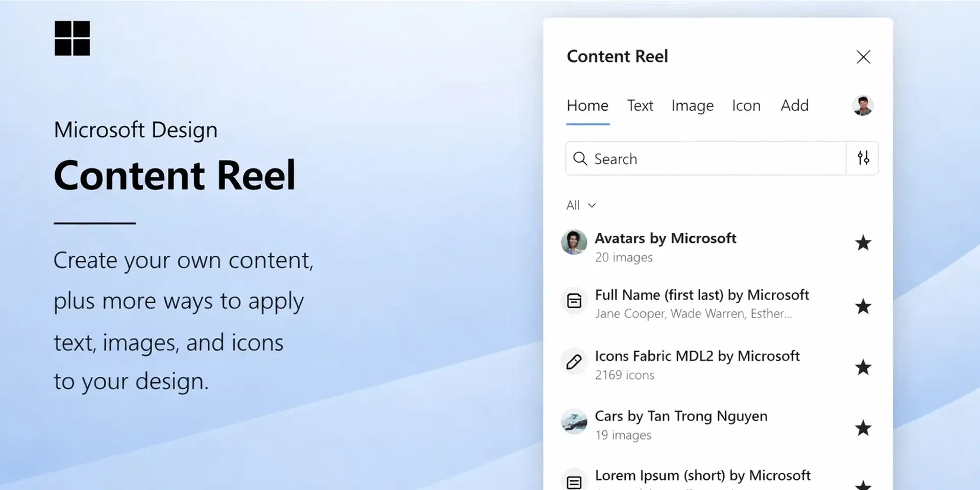Open Avatars by Microsoft collection

coord(665,238)
